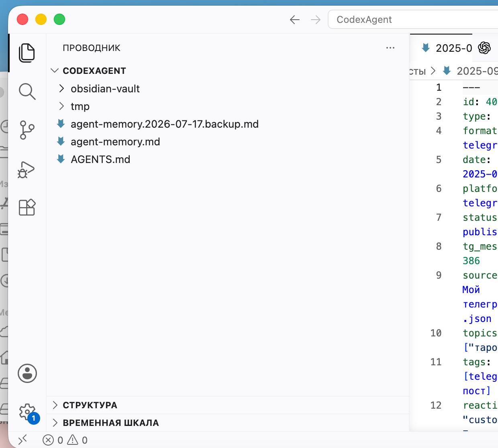498x448 pixels.
Task: Expand the obsidian-vault folder chevron
Action: pos(61,88)
